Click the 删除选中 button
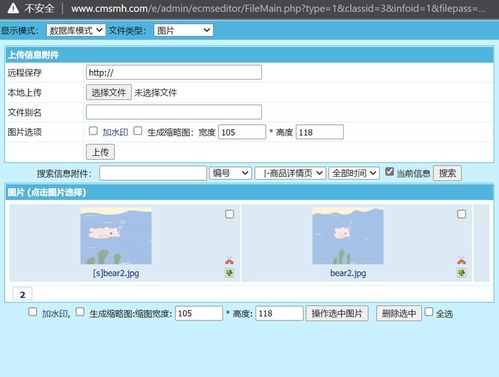 point(399,313)
